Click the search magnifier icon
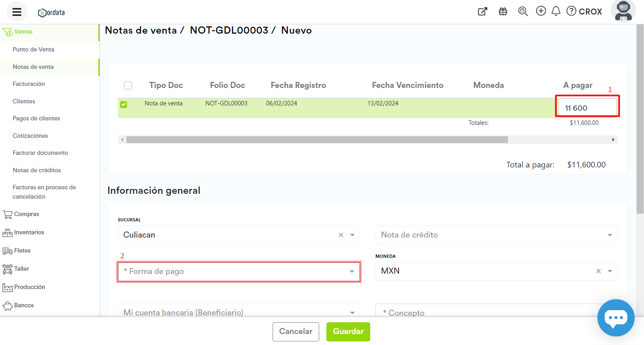The image size is (644, 345). point(523,11)
